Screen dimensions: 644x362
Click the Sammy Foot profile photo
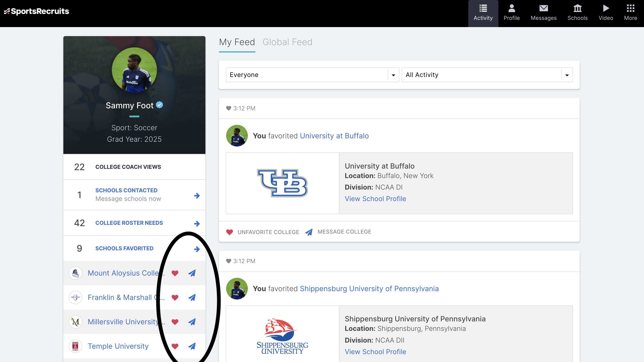pyautogui.click(x=134, y=70)
